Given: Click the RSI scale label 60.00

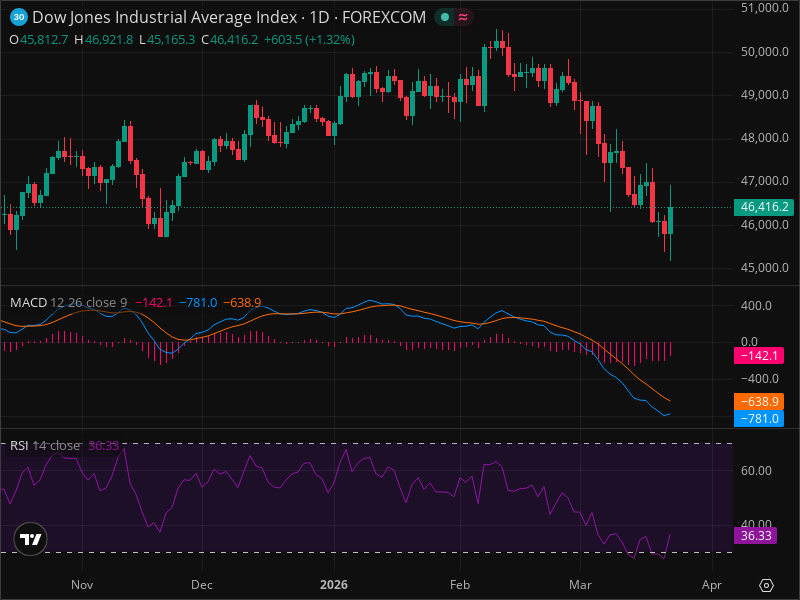Looking at the screenshot, I should (x=756, y=470).
